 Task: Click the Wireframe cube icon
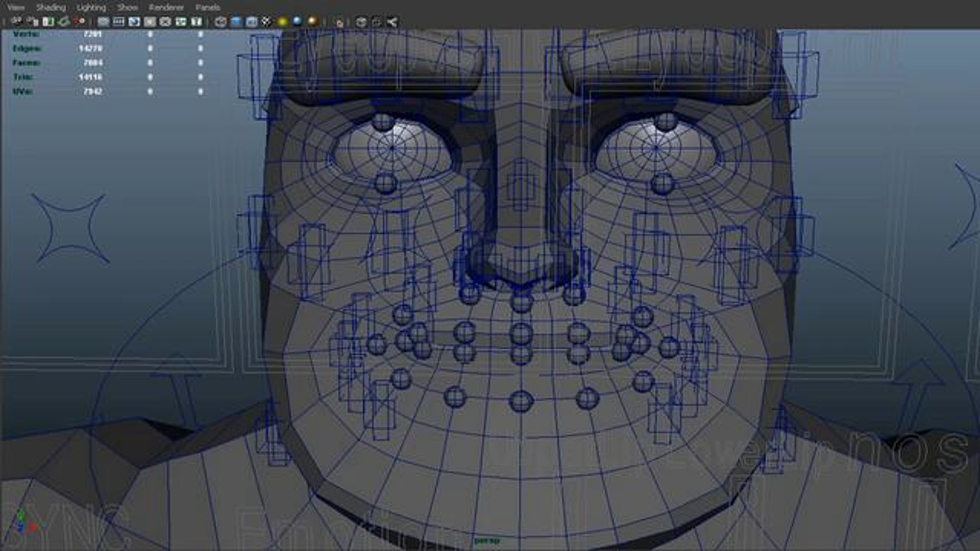pyautogui.click(x=220, y=22)
